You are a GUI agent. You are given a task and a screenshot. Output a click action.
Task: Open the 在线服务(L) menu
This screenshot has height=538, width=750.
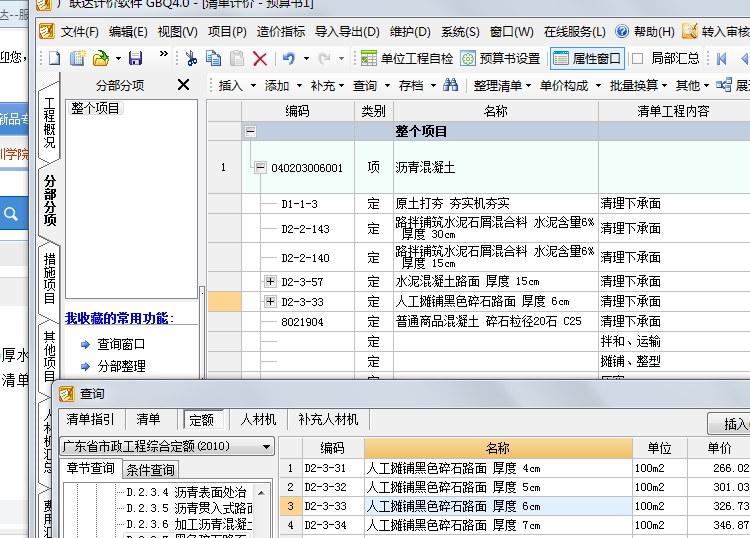coord(574,32)
